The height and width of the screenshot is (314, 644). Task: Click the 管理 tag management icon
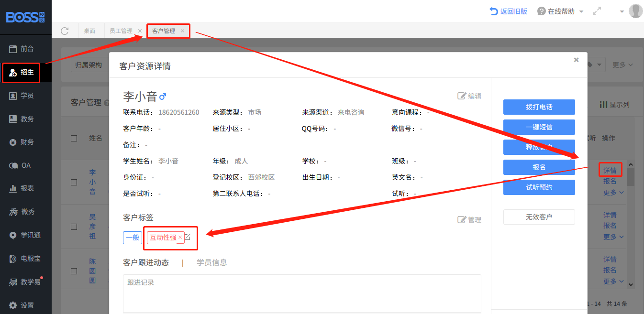pyautogui.click(x=469, y=220)
